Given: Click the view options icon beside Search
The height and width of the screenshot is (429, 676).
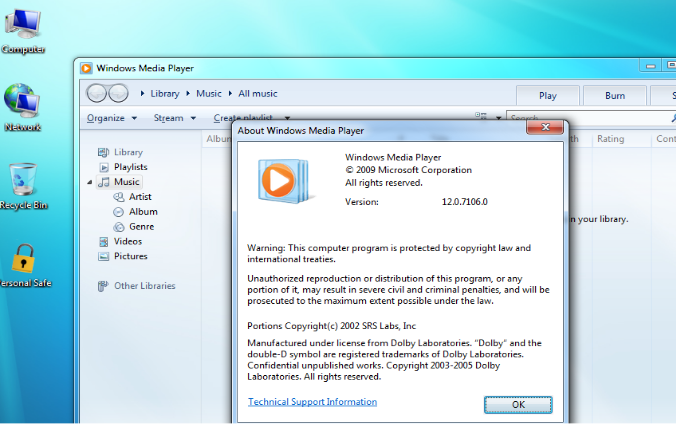Looking at the screenshot, I should [481, 115].
